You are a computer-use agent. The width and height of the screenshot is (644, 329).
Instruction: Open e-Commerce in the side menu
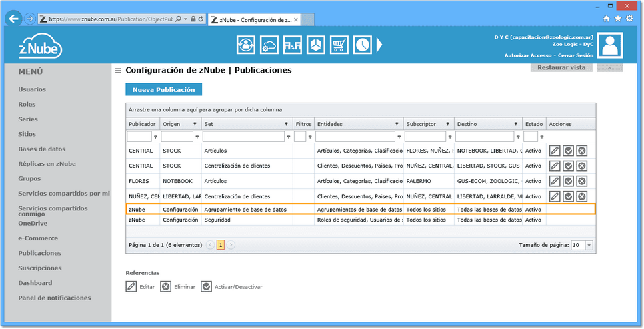[x=38, y=238]
